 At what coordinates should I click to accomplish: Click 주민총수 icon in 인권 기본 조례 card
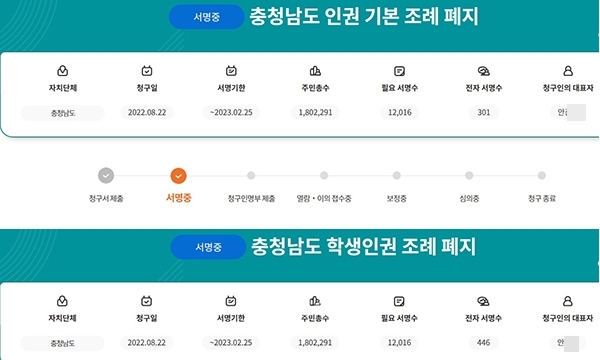click(x=315, y=71)
